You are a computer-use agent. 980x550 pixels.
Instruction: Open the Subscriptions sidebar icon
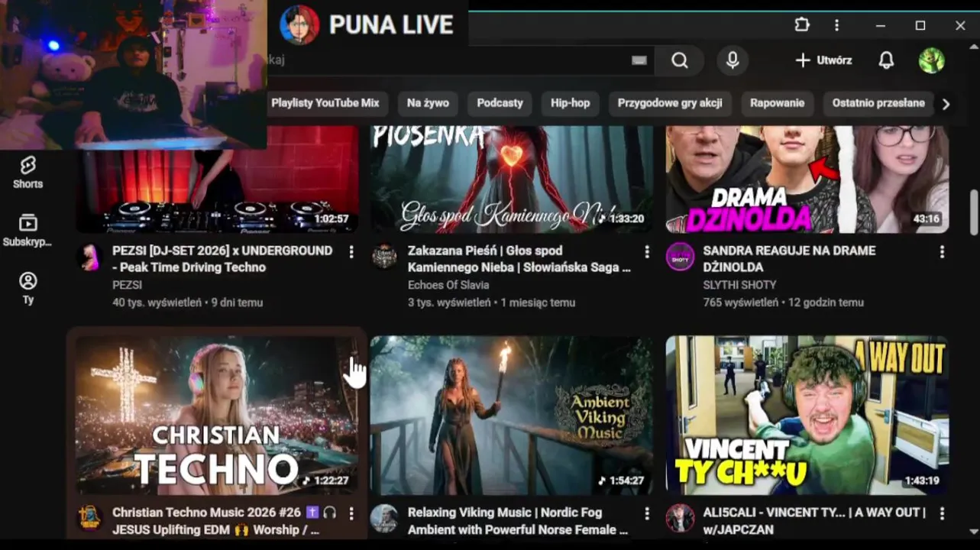pyautogui.click(x=27, y=230)
